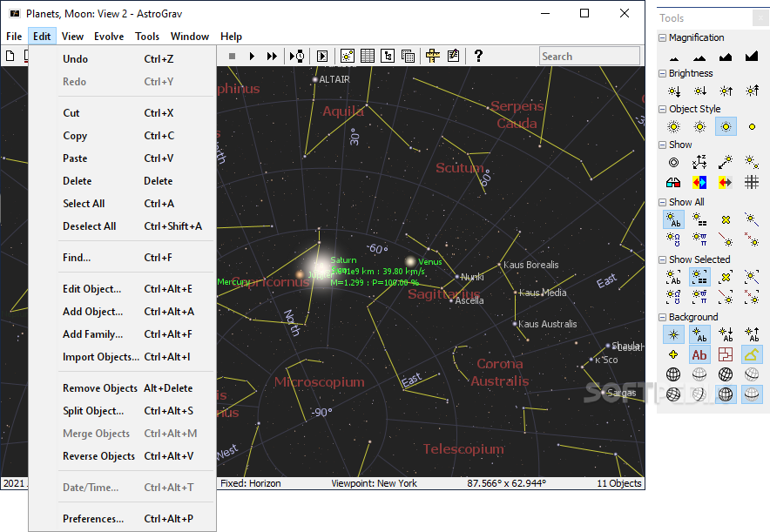Choose Preferences... in Edit menu
This screenshot has height=532, width=770.
[x=122, y=519]
